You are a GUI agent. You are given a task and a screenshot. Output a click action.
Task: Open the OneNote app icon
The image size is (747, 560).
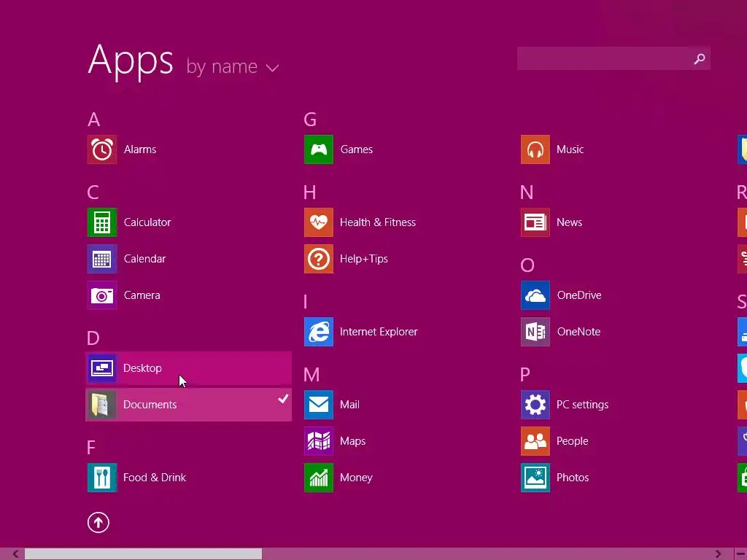[x=535, y=332]
